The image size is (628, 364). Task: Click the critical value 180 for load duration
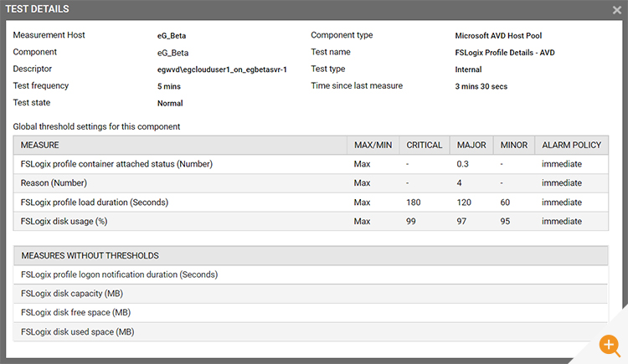point(414,203)
